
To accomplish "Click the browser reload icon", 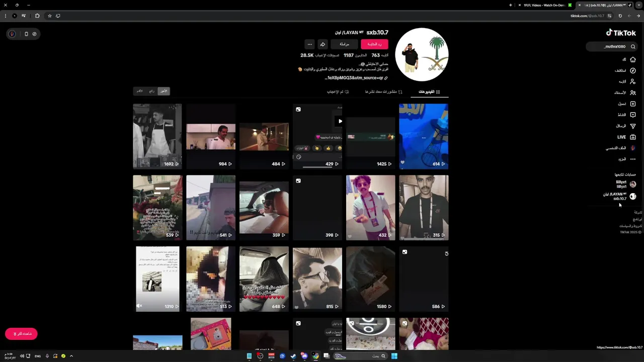I will 620,16.
